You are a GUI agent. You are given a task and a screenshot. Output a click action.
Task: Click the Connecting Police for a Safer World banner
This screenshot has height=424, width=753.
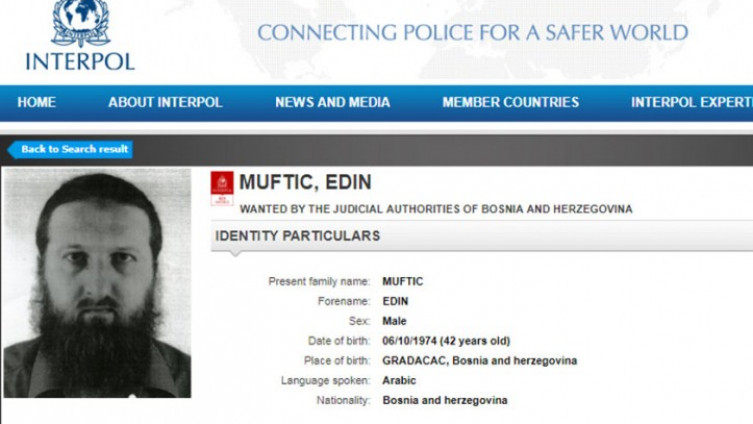(472, 33)
